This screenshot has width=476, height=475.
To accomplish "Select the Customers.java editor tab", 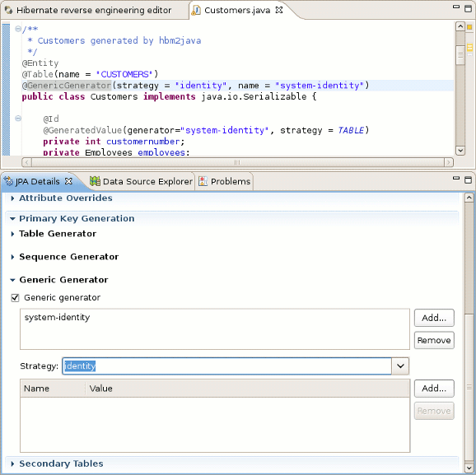I will (x=237, y=11).
